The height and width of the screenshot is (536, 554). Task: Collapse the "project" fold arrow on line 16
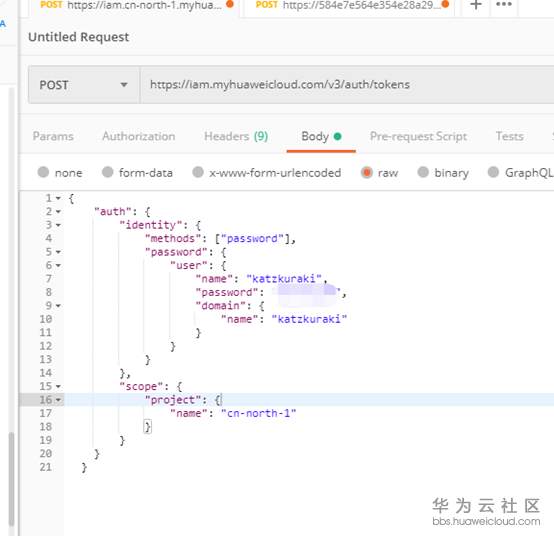pyautogui.click(x=58, y=400)
